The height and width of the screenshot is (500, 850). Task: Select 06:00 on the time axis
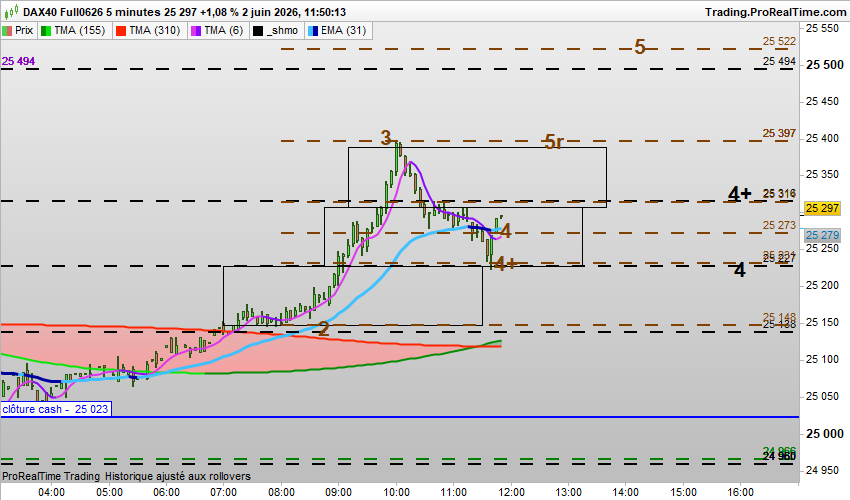(166, 492)
